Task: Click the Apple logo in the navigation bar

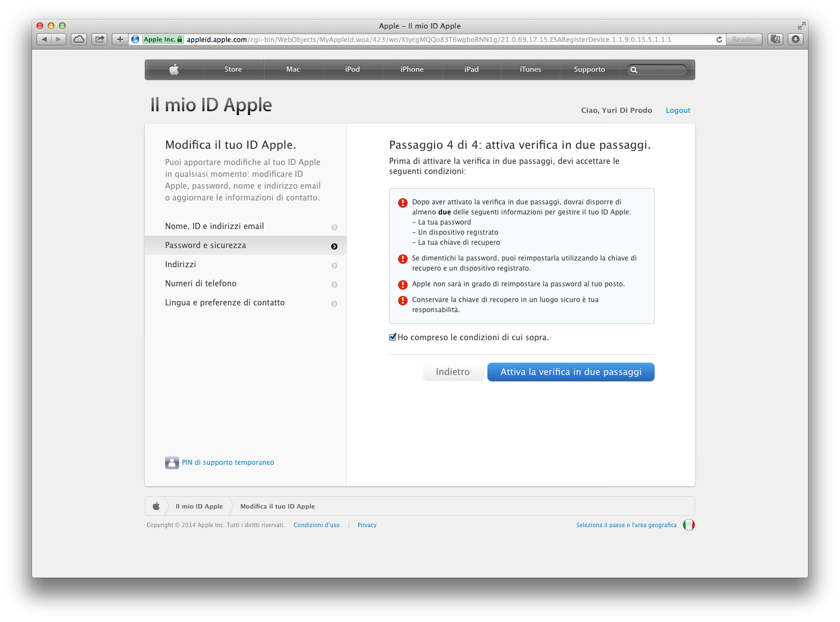Action: click(x=174, y=70)
